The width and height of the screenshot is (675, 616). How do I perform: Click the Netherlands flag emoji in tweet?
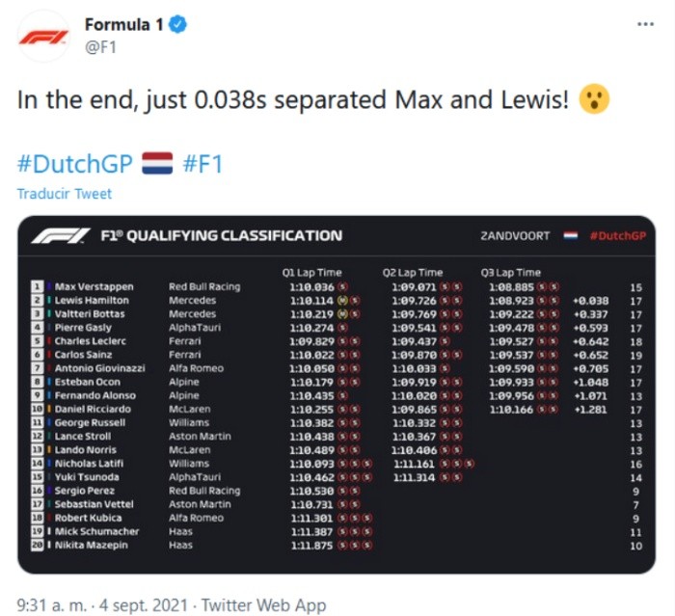coord(157,162)
